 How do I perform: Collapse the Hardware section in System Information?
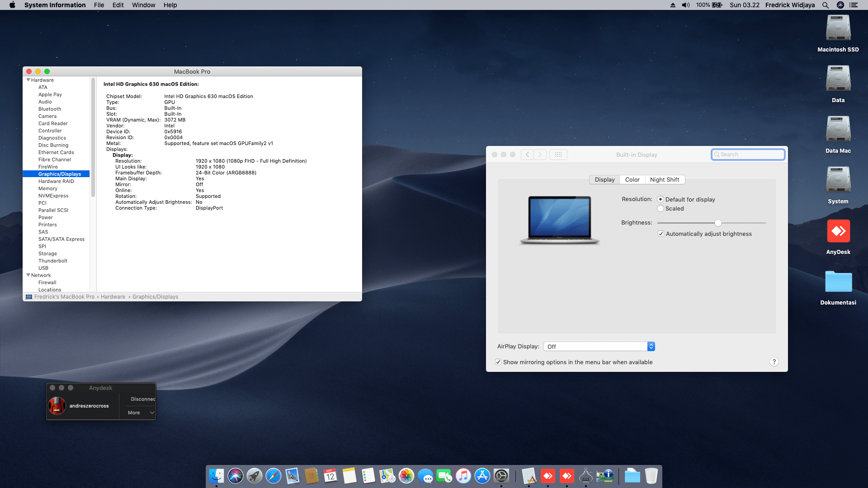(28, 80)
